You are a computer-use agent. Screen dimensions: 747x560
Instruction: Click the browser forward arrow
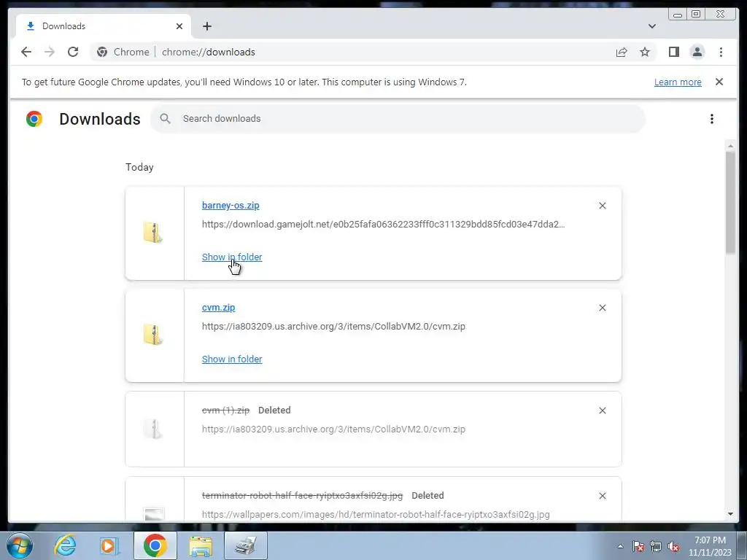[50, 52]
